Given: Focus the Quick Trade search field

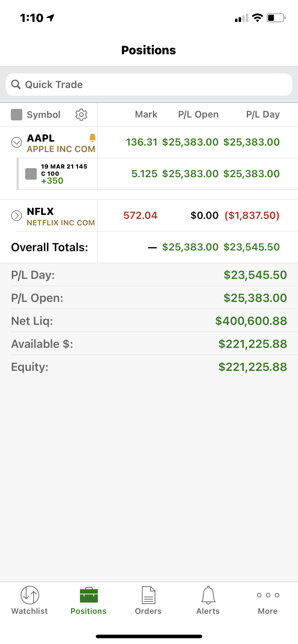Looking at the screenshot, I should (155, 84).
